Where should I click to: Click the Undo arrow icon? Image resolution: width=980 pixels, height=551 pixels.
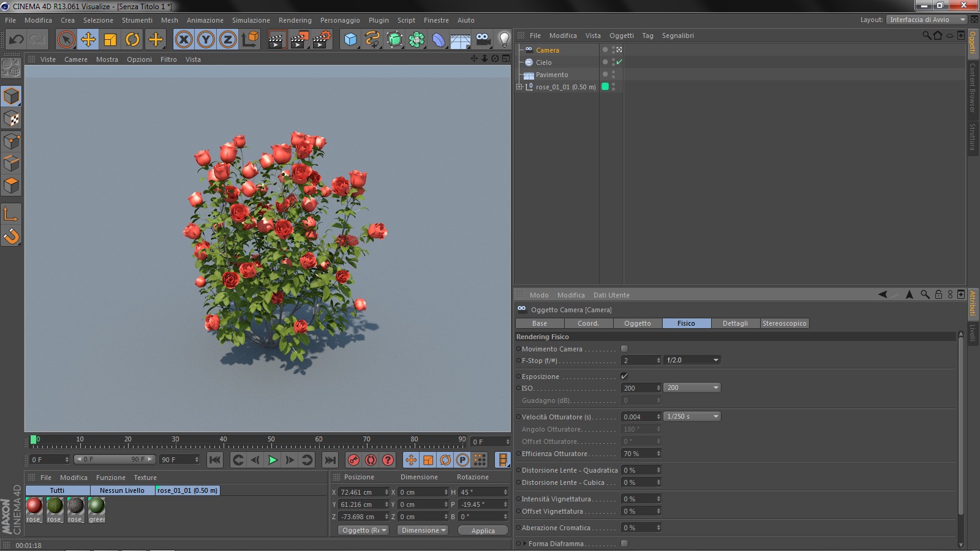16,40
